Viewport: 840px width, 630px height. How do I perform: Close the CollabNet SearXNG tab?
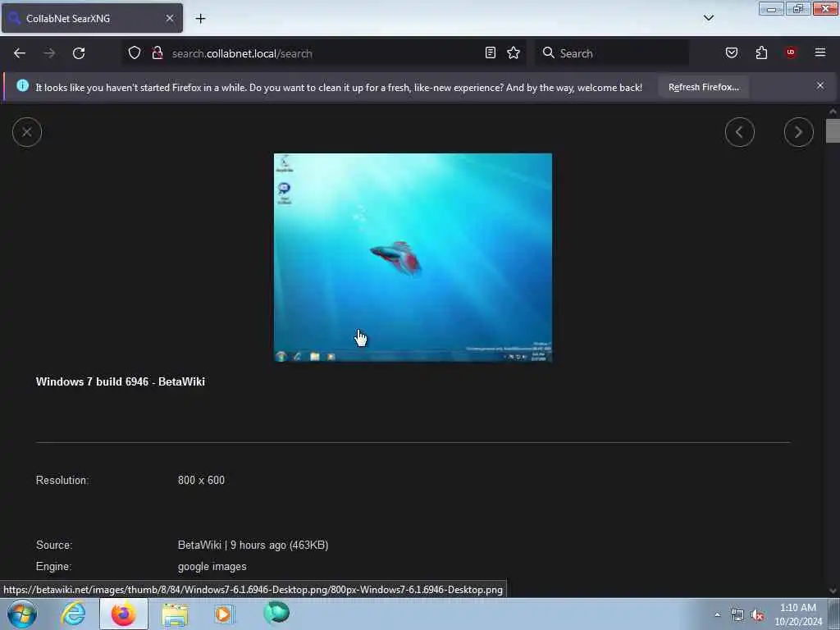(170, 18)
